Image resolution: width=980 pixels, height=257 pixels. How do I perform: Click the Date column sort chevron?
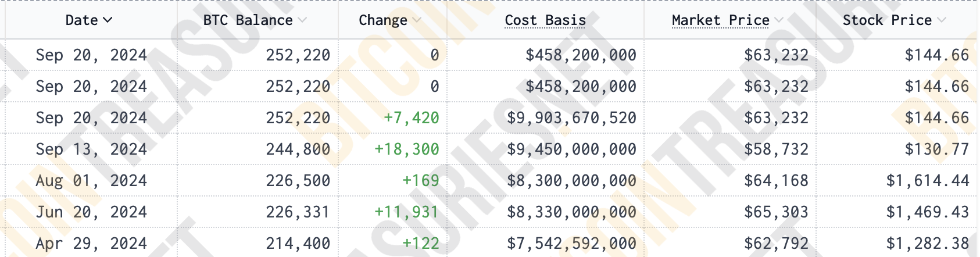[x=108, y=20]
